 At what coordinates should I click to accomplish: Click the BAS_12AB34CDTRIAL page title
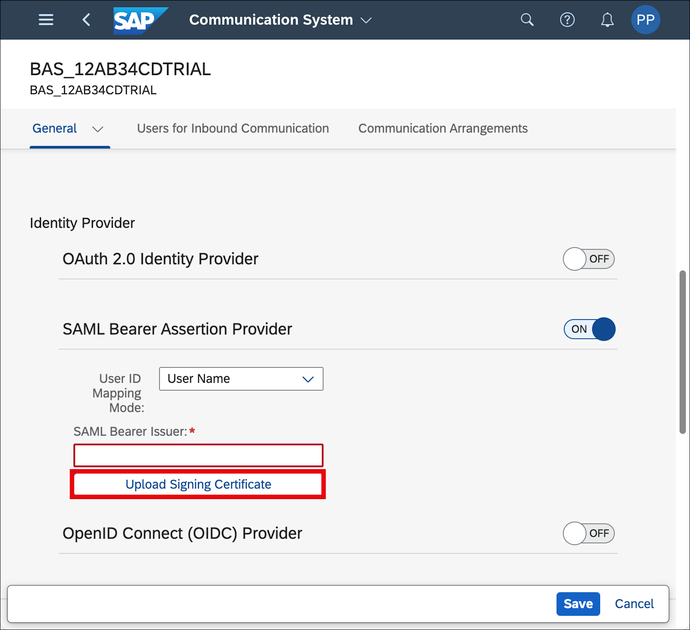(x=120, y=70)
